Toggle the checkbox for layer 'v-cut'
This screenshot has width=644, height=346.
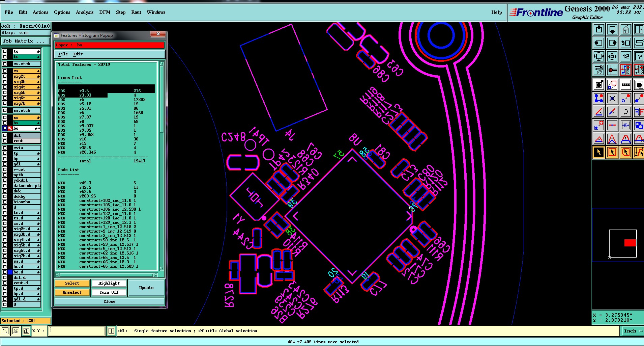[5, 169]
